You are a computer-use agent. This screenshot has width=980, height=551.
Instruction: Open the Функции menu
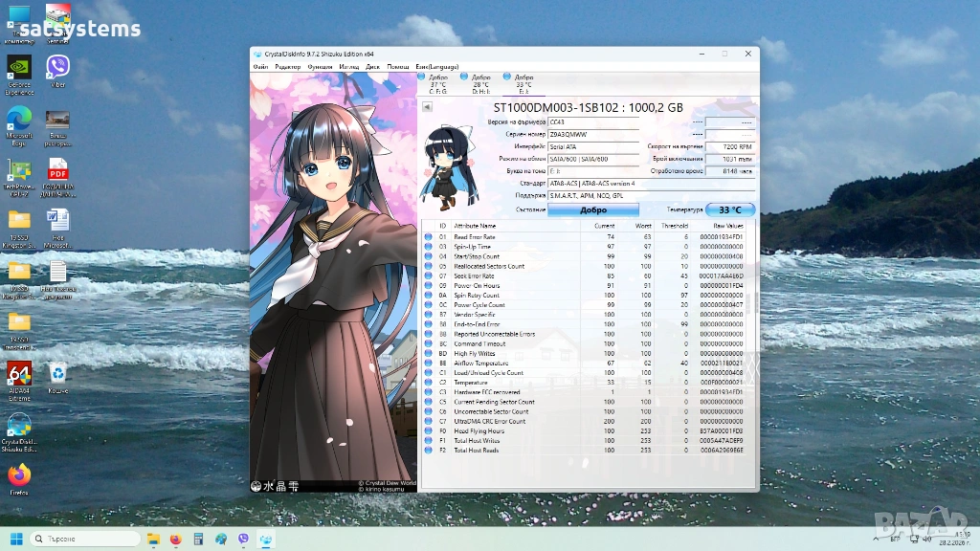click(321, 67)
